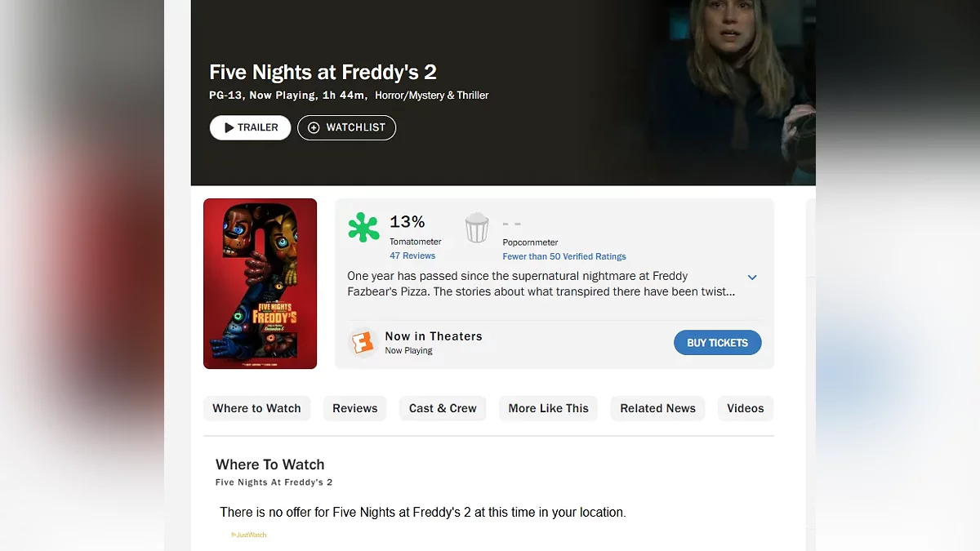This screenshot has height=551, width=980.
Task: Click the Five Nights at Freddy's 2 poster
Action: (260, 283)
